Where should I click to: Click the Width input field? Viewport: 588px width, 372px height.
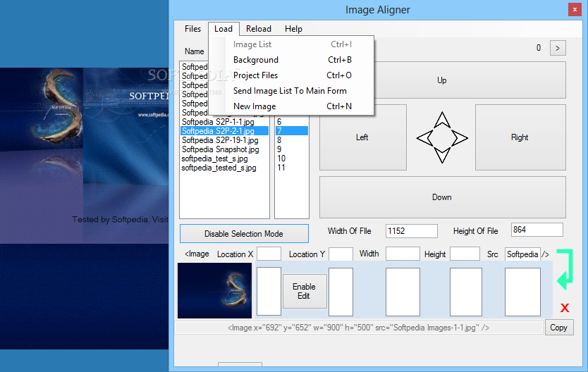pyautogui.click(x=403, y=254)
